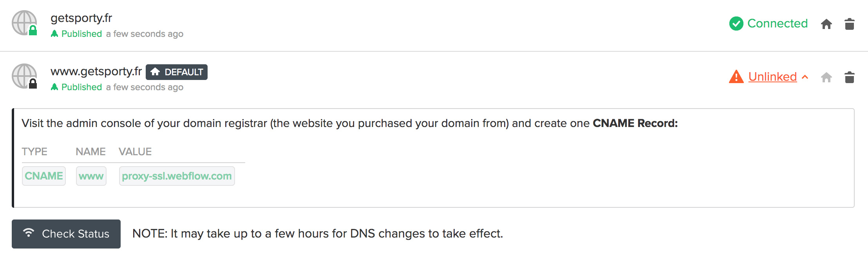Click the home icon for www.getsporty.fr row
868x254 pixels.
pos(826,78)
